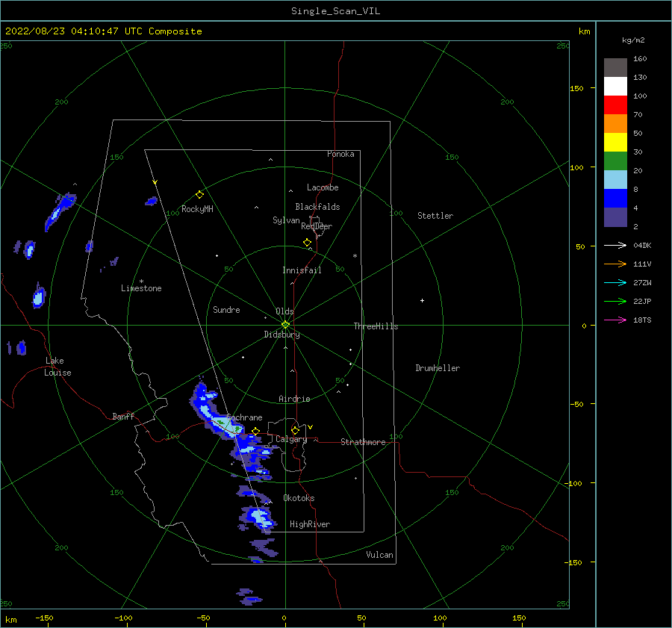Click the Didsbury town label
This screenshot has width=672, height=628.
281,335
